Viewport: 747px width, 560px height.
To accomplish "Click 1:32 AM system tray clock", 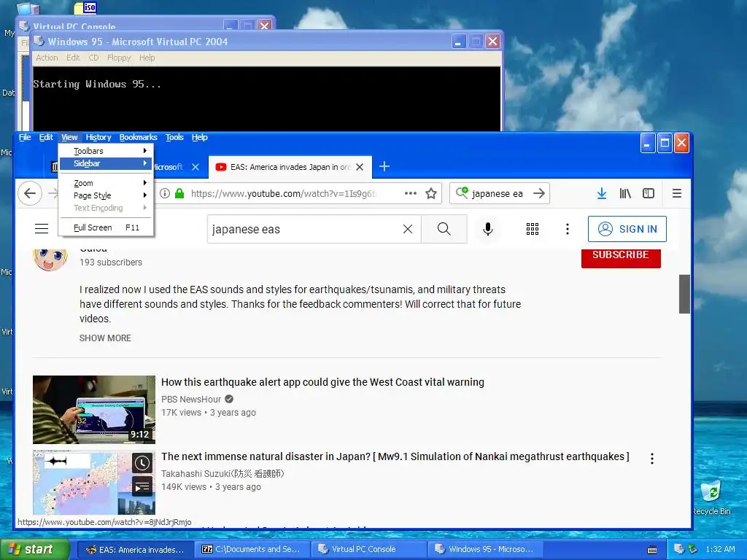I will 720,549.
